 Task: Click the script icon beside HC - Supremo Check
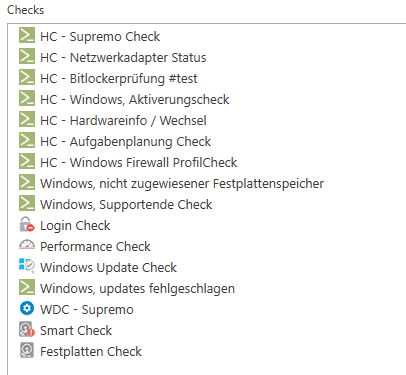(27, 36)
